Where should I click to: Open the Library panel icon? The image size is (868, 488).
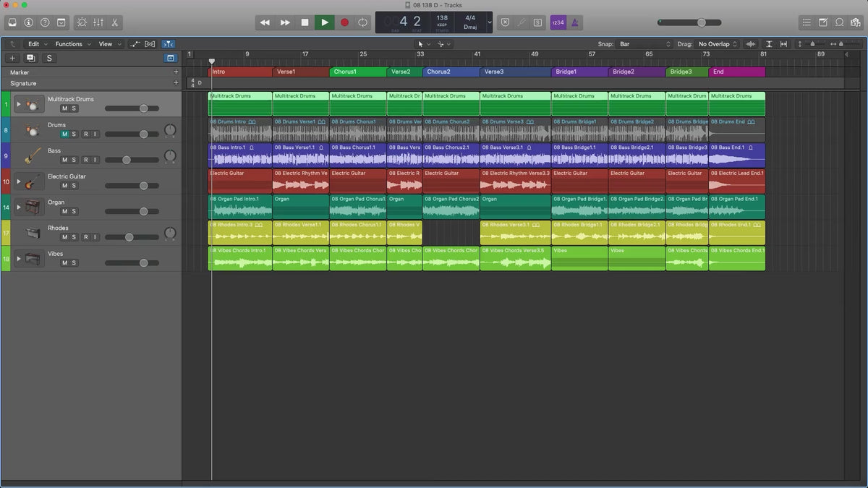(12, 22)
